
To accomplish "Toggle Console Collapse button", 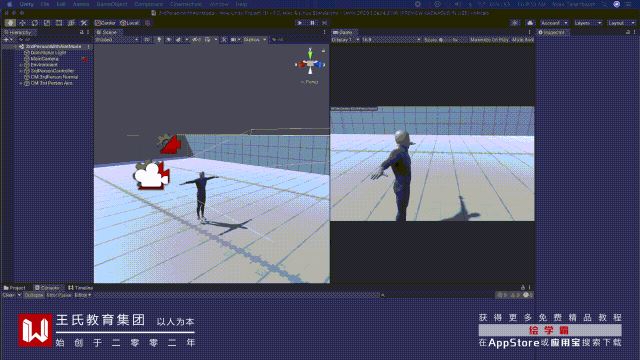I will point(33,295).
